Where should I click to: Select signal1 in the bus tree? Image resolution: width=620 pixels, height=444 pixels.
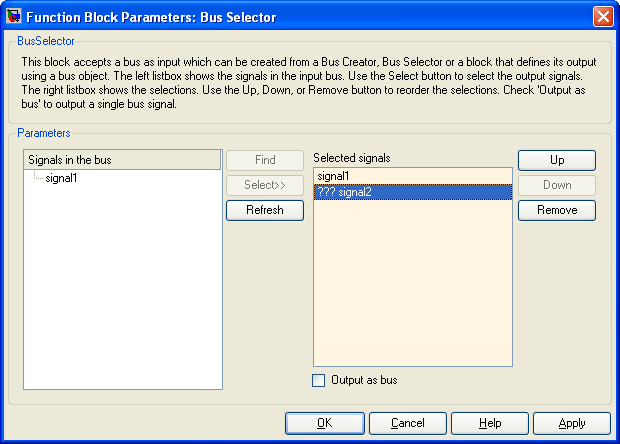coord(61,178)
